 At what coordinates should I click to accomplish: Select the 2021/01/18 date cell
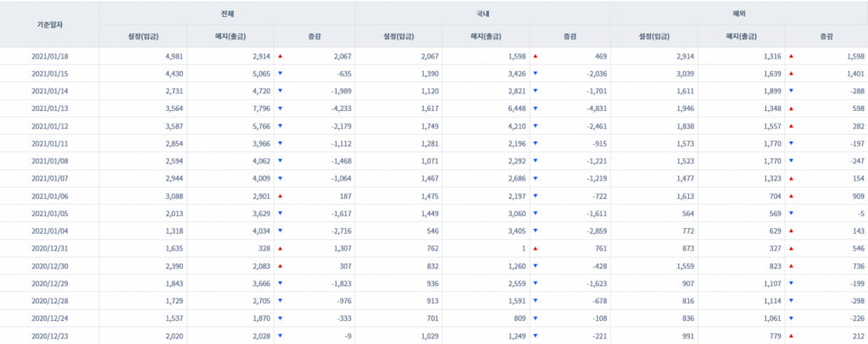pos(49,56)
